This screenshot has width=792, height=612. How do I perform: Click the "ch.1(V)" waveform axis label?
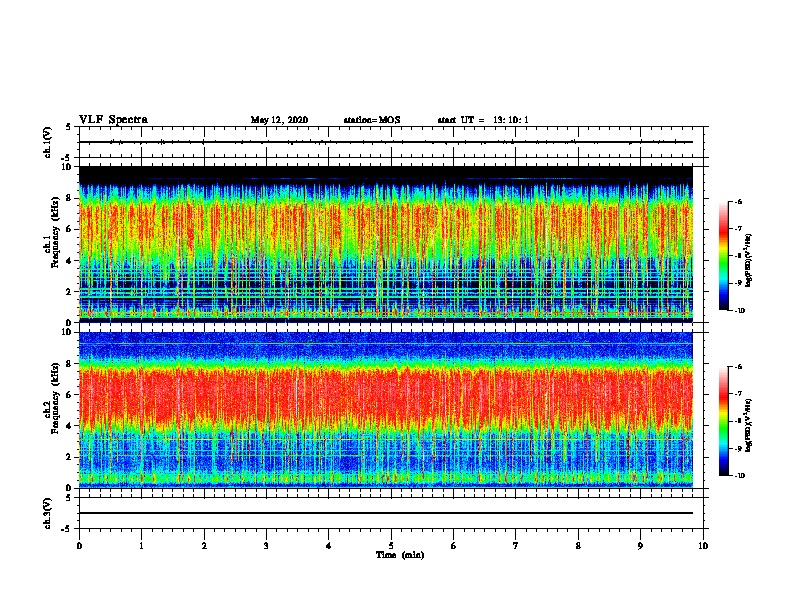47,142
